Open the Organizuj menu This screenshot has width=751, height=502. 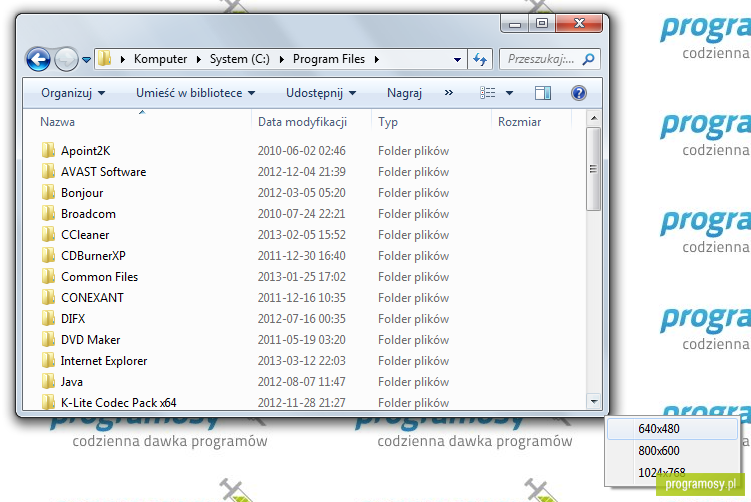point(73,93)
